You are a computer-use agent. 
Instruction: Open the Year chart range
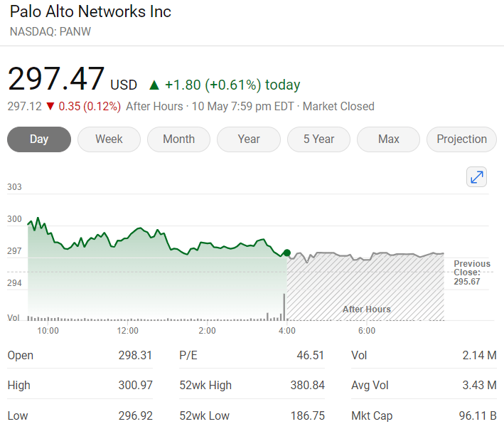(x=249, y=139)
